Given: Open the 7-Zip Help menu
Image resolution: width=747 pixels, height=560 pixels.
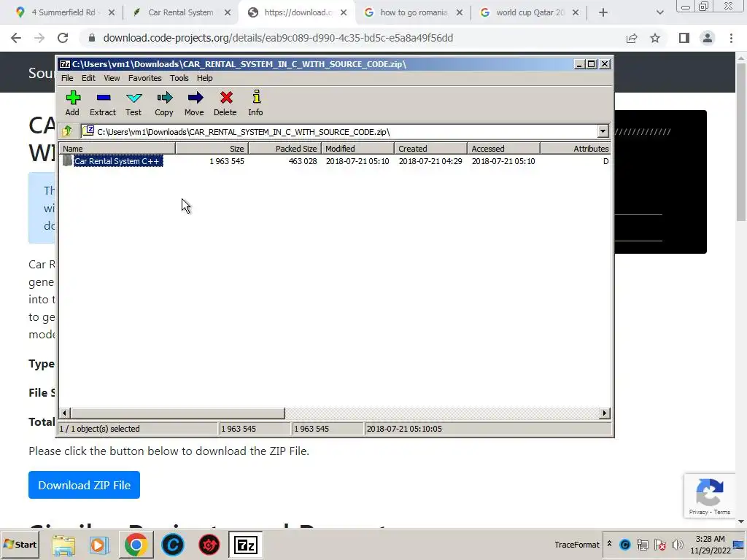Looking at the screenshot, I should tap(205, 78).
